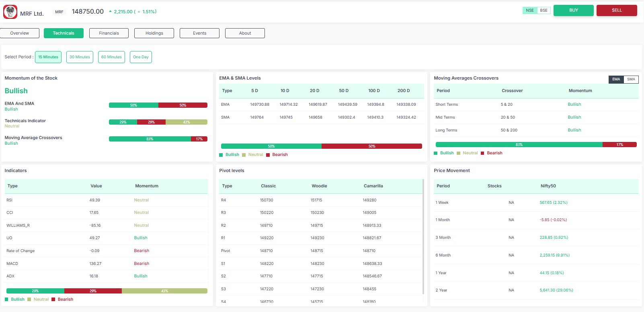Click the Technicals Indicator momentum bar
This screenshot has width=644, height=312.
tap(158, 122)
